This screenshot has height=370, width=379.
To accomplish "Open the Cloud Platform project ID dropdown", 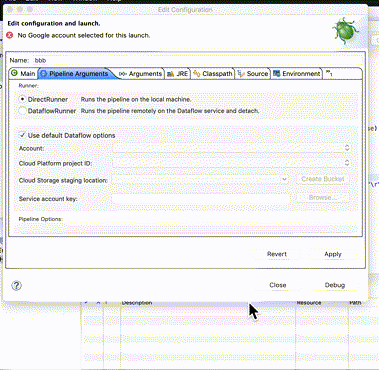I will coord(232,163).
